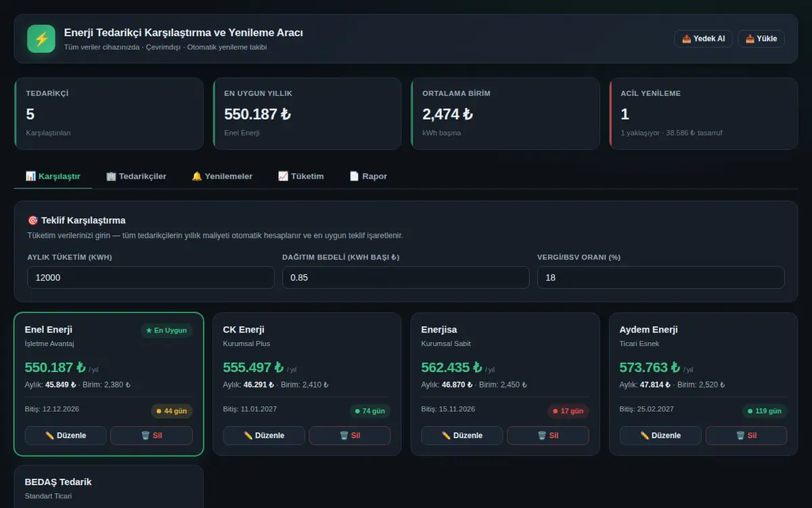This screenshot has height=508, width=812.
Task: Click the CK Enerji 555.497 ₺ yearly price
Action: (253, 367)
